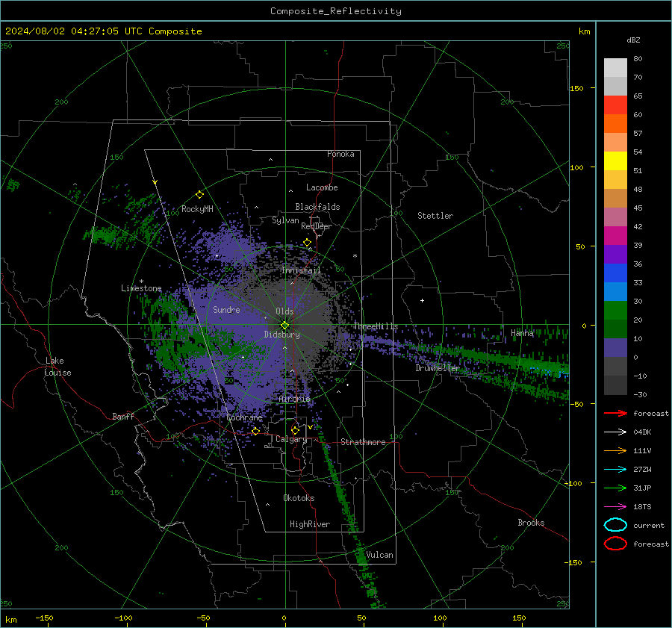Screen dimensions: 672x628
Task: Pick the brown 45-48 dBZ color swatch
Action: (x=615, y=199)
